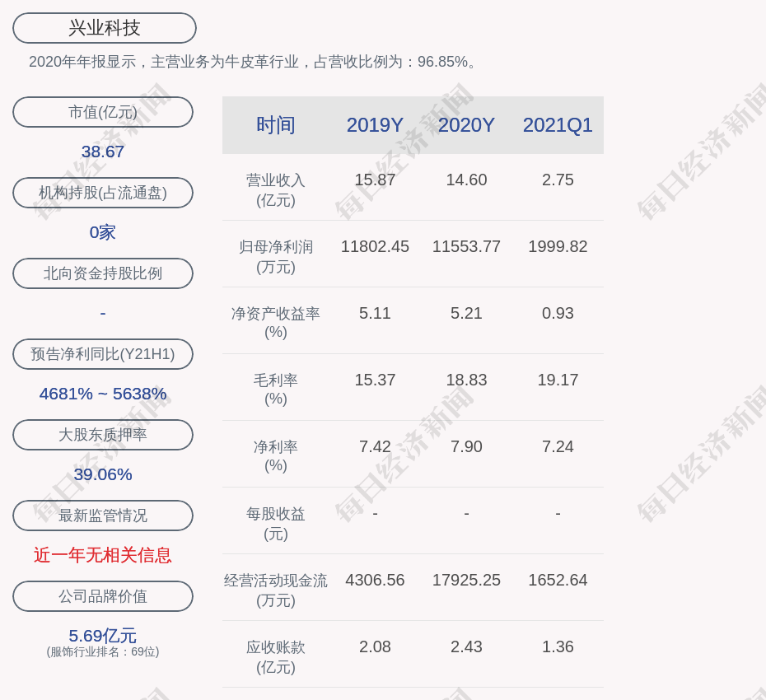The image size is (766, 700).
Task: Select the net profit value 11802.45
Action: (375, 246)
